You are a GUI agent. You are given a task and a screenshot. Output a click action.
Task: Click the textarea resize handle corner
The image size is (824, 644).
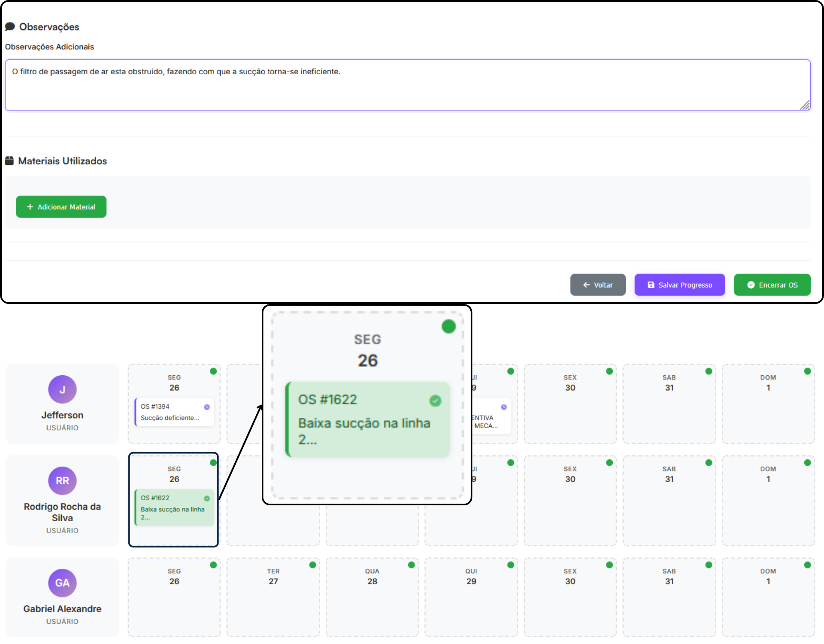pyautogui.click(x=805, y=106)
